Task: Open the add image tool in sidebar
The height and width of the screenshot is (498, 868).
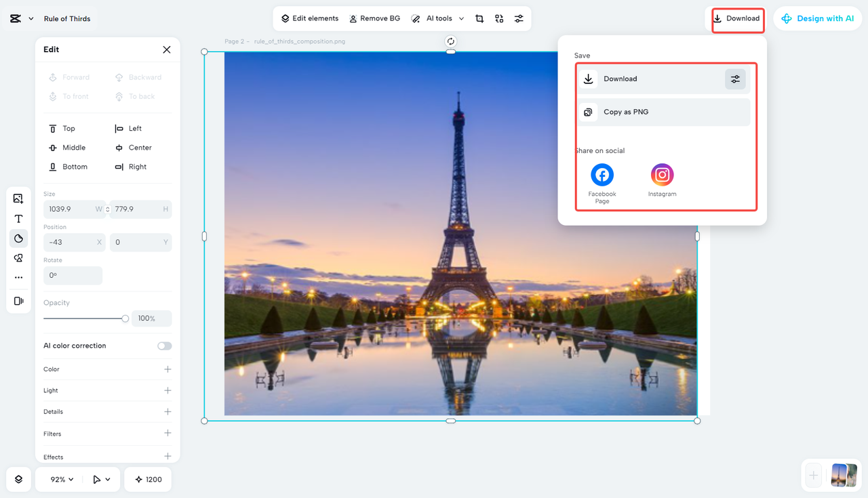Action: coord(18,198)
